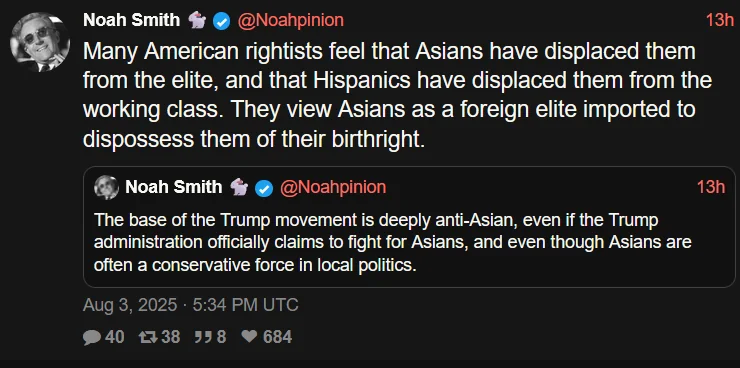Open the Noah Smith name in the quoted tweet
This screenshot has width=740, height=368.
[174, 187]
